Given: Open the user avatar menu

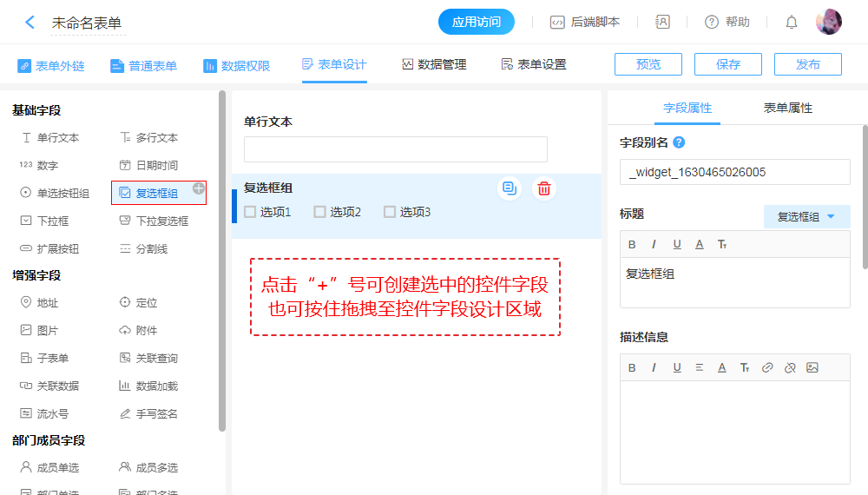Looking at the screenshot, I should pos(828,23).
